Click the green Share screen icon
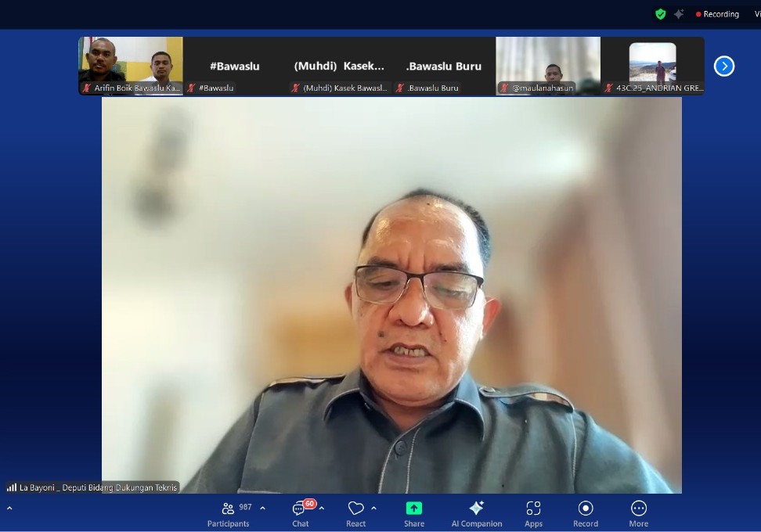Screen dimensions: 761x532 pyautogui.click(x=414, y=509)
